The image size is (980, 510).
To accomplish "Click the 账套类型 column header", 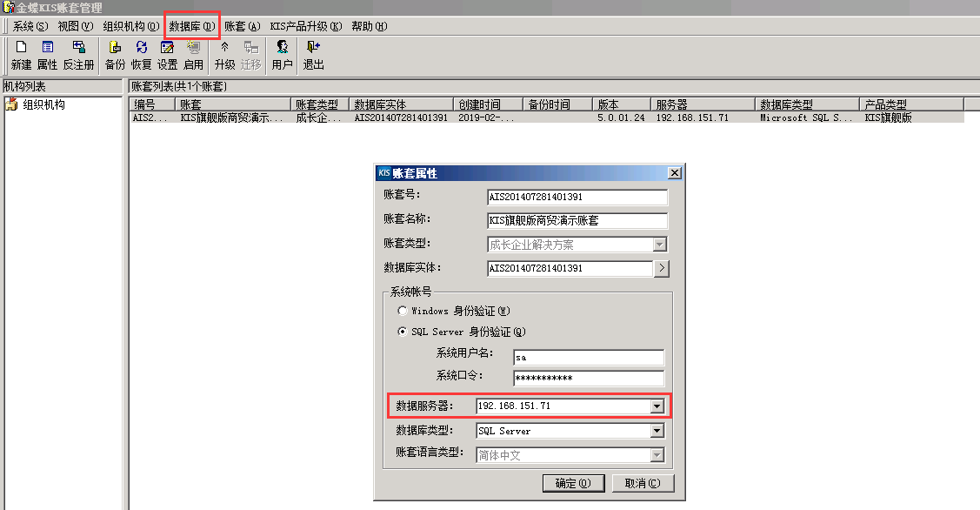I will click(320, 104).
